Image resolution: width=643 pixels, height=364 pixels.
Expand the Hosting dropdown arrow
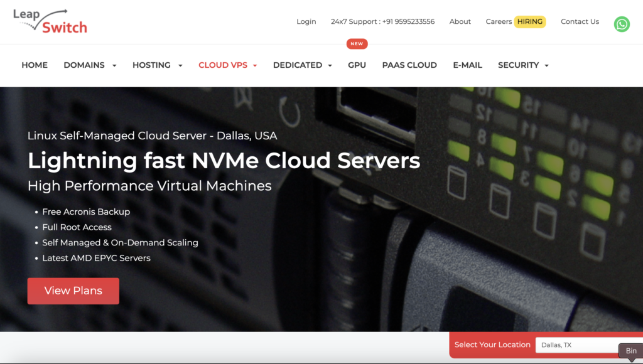tap(180, 65)
